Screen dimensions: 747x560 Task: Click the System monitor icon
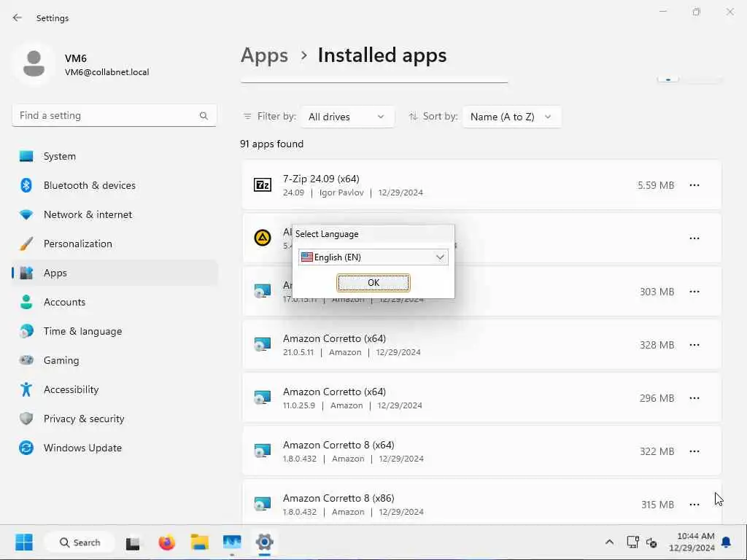pos(26,156)
